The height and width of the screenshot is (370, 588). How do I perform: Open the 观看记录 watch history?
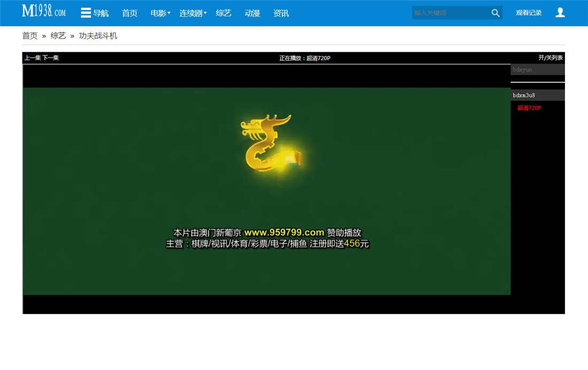[x=529, y=12]
